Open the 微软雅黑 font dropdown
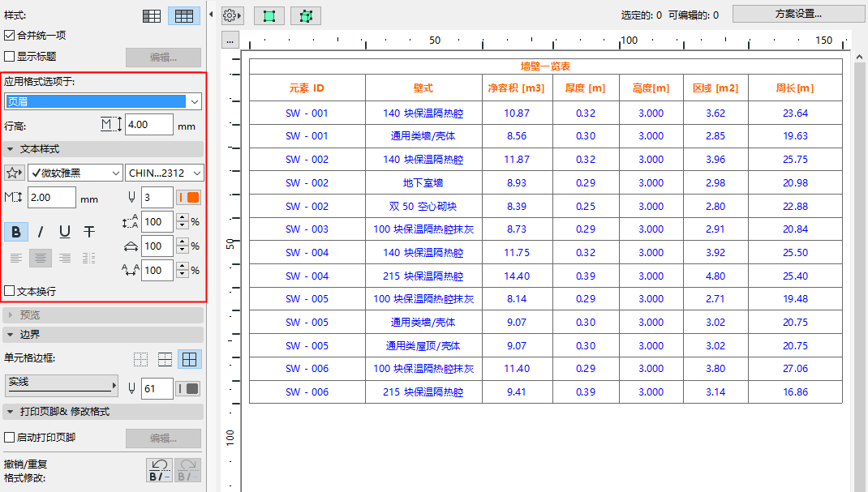The width and height of the screenshot is (868, 492). coord(75,173)
